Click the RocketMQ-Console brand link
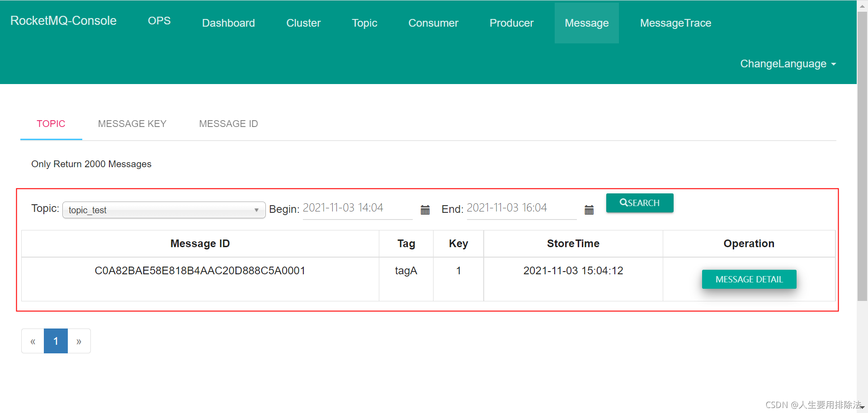Screen dimensions: 868x413 coord(63,21)
